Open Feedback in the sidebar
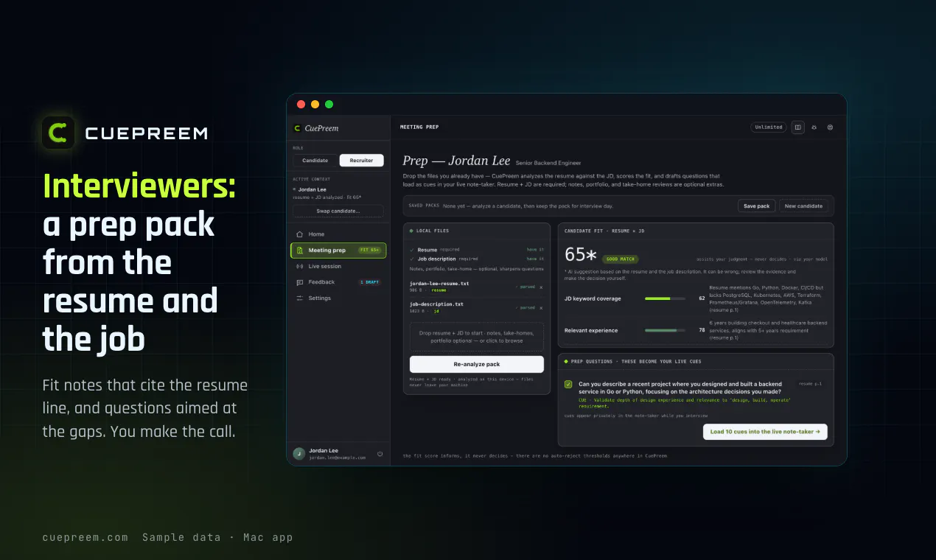The image size is (936, 560). [338, 282]
